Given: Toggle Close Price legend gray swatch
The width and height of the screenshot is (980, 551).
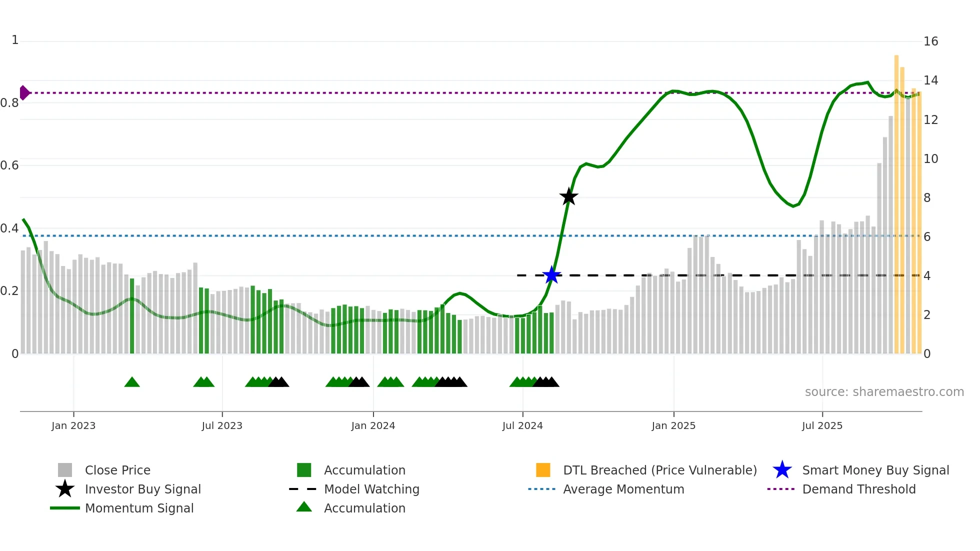Looking at the screenshot, I should (65, 470).
